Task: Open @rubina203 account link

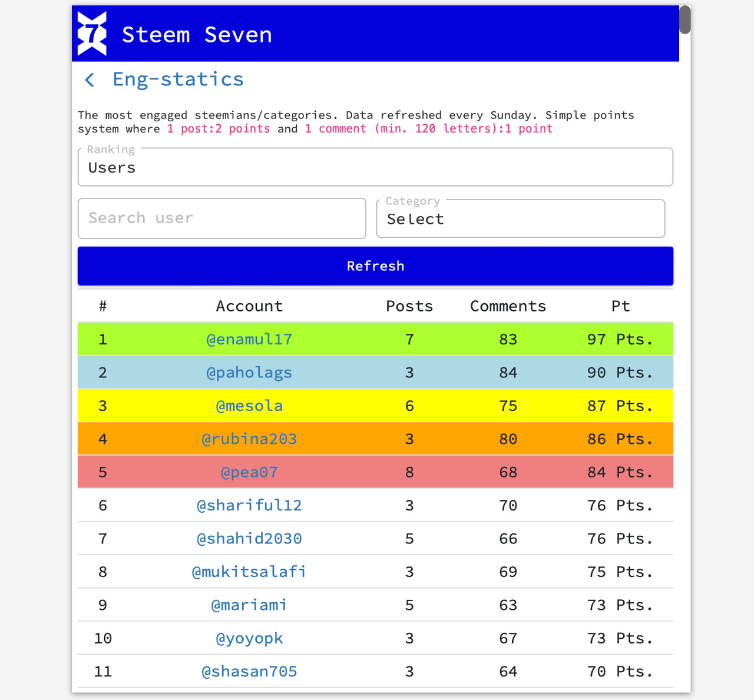Action: (249, 439)
